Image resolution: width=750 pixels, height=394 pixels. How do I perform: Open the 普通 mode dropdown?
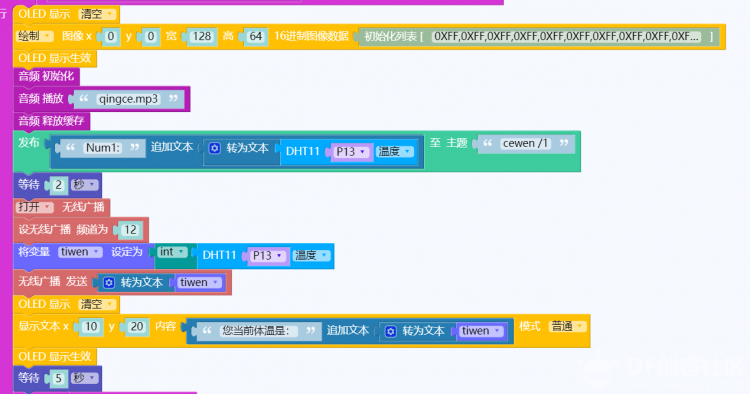point(567,327)
